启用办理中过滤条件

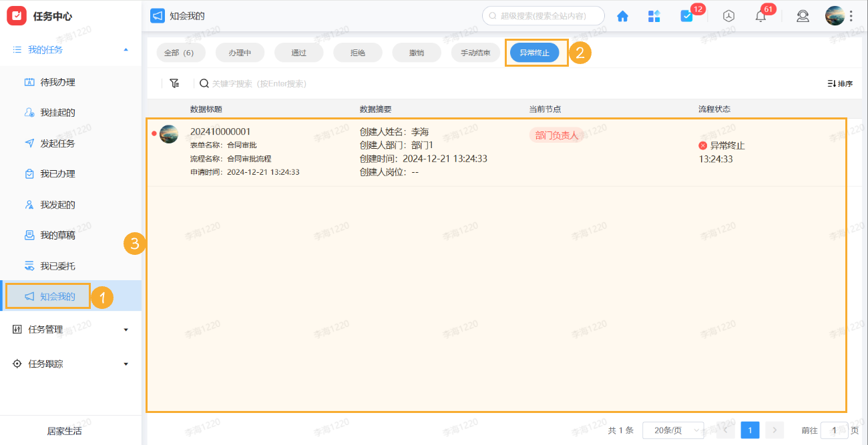pyautogui.click(x=240, y=51)
